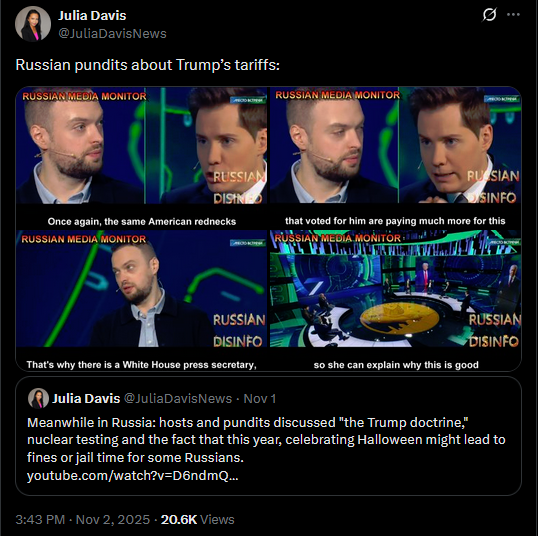Viewport: 538px width, 536px height.
Task: Click Julia Davis name in quoted tweet
Action: click(x=86, y=398)
